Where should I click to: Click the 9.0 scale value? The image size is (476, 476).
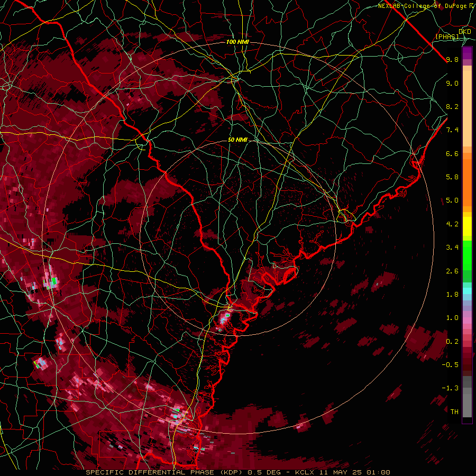(452, 83)
